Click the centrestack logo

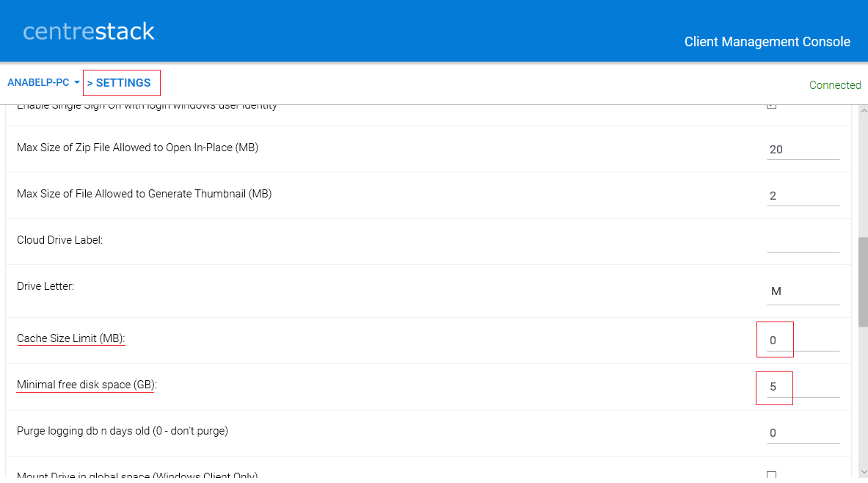[89, 32]
